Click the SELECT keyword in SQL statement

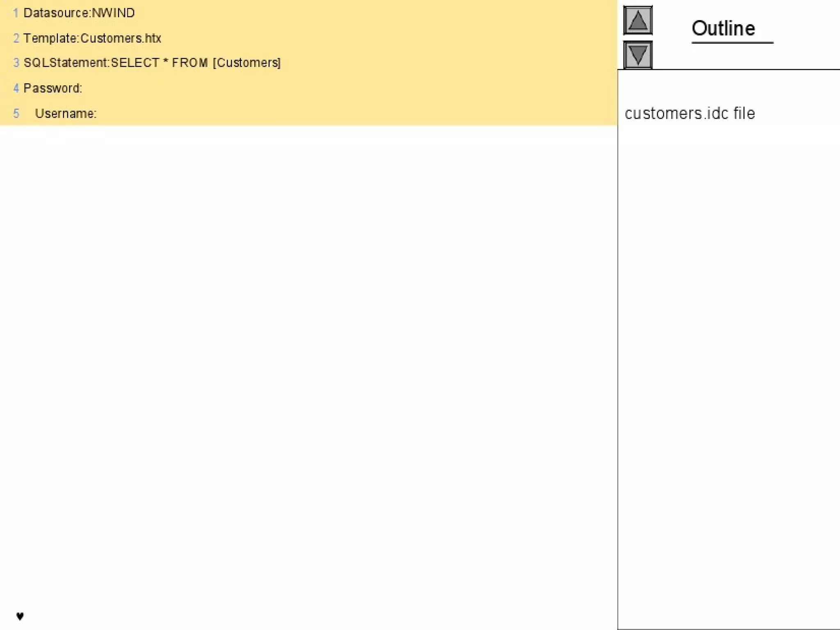click(x=135, y=63)
